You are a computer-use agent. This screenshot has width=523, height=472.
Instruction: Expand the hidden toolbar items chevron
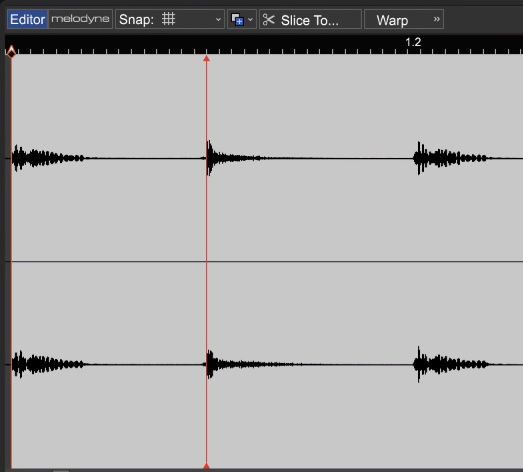[437, 19]
